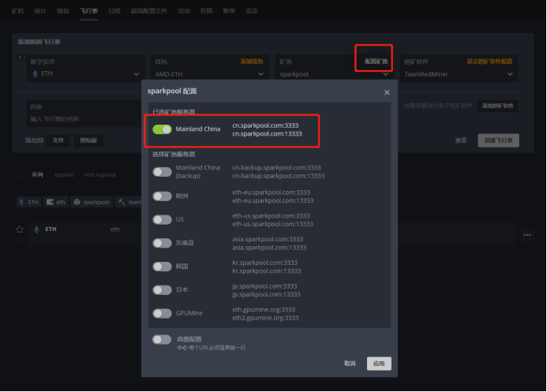The height and width of the screenshot is (392, 547).
Task: Toggle the GPUMine server on
Action: pyautogui.click(x=162, y=313)
